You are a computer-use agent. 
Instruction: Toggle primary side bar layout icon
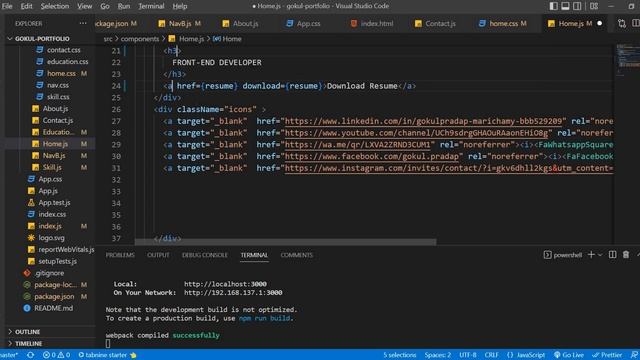click(553, 6)
